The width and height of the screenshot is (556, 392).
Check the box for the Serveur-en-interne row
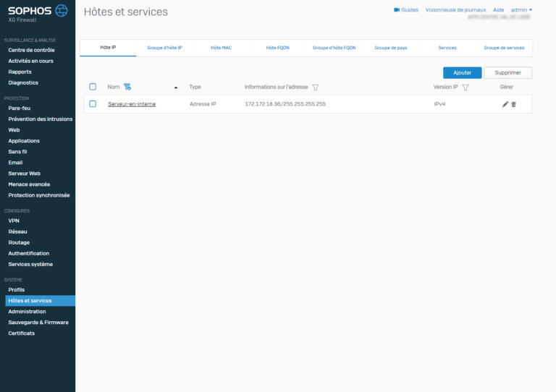coord(93,103)
